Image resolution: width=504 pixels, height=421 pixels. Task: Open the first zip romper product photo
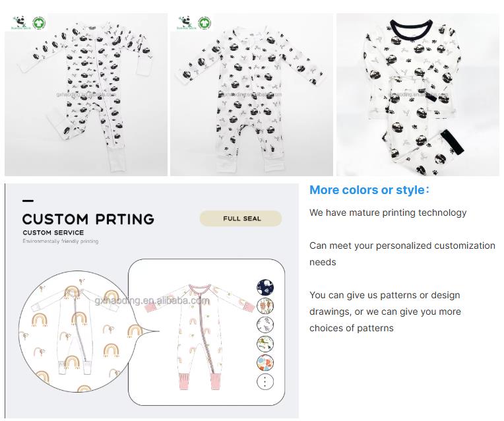(x=86, y=94)
